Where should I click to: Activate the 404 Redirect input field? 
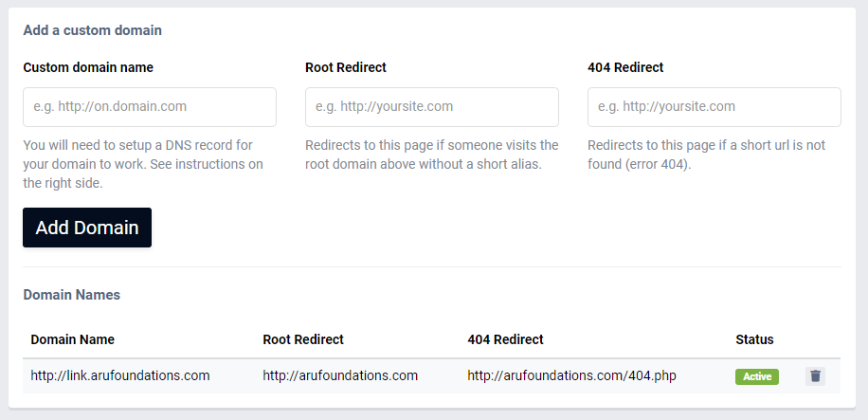[714, 107]
